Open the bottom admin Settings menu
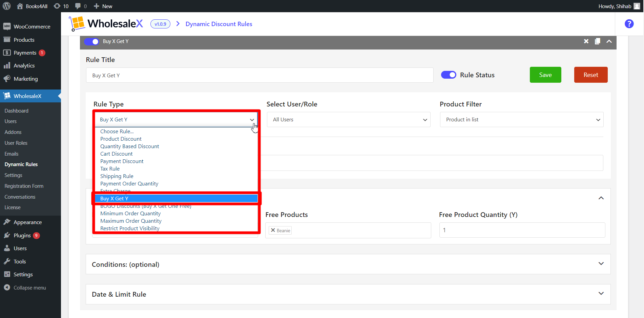The height and width of the screenshot is (318, 644). coord(30,274)
